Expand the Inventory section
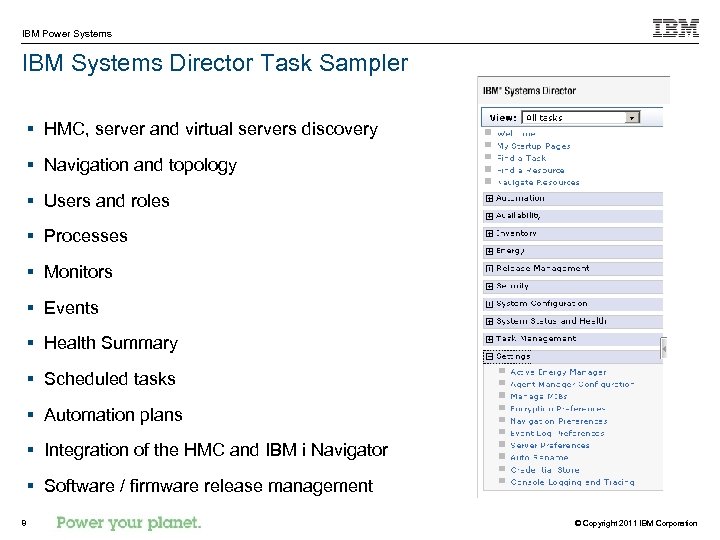 [489, 234]
